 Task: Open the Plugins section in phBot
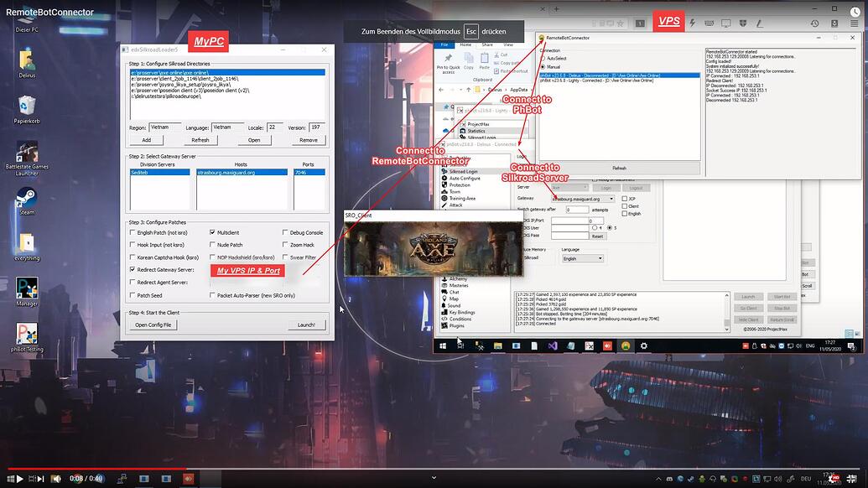point(458,325)
